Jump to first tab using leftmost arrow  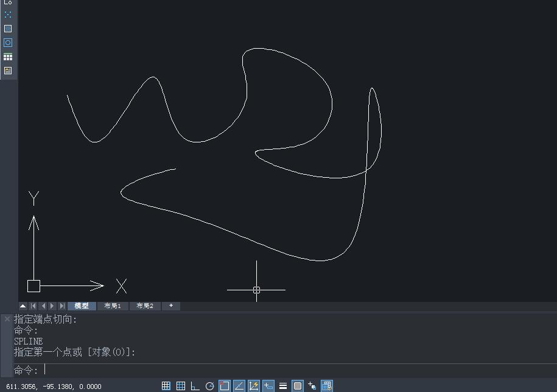click(32, 306)
